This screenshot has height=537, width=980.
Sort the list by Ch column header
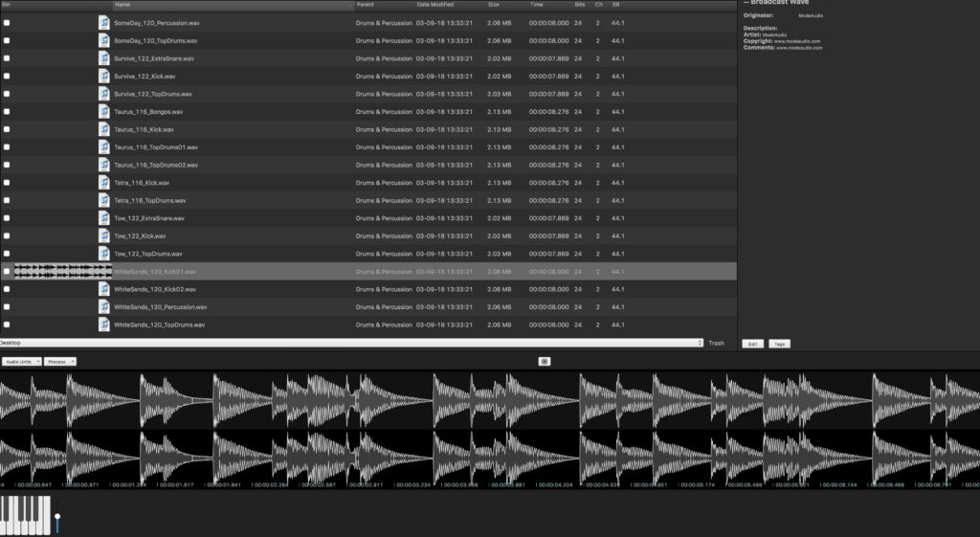tap(599, 5)
